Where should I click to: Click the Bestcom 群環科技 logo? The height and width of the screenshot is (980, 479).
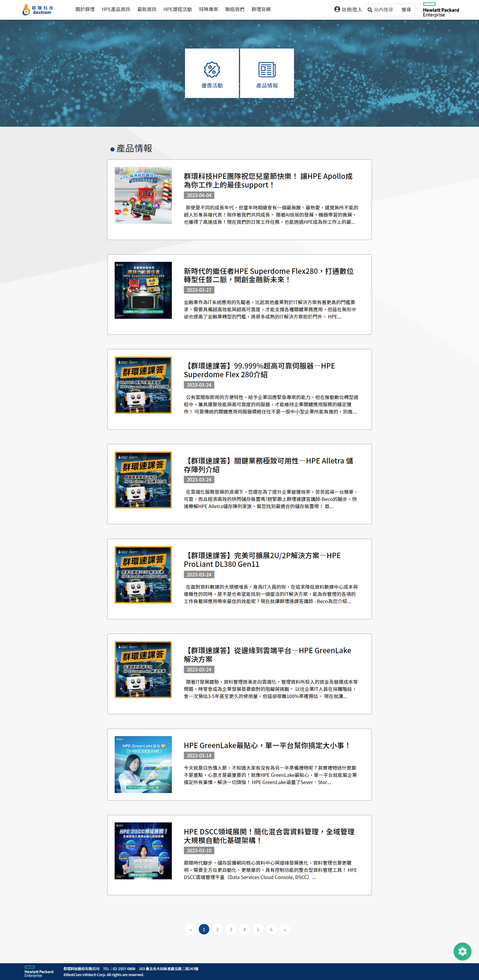coord(38,10)
